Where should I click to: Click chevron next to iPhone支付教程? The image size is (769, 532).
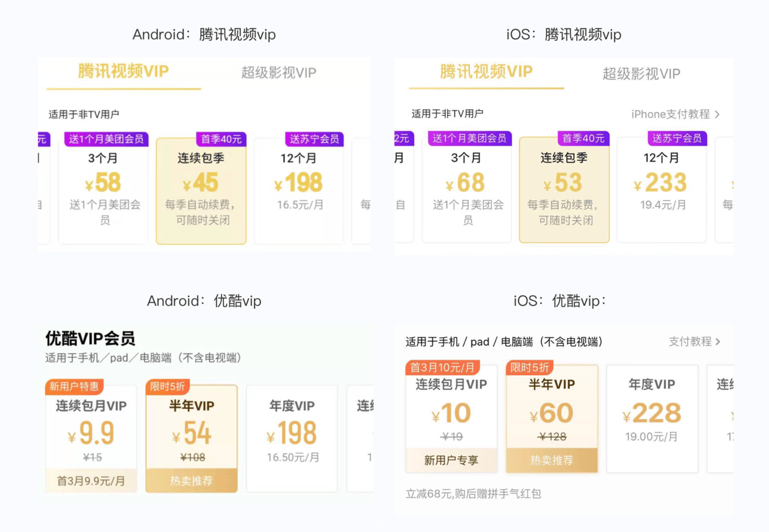(718, 114)
